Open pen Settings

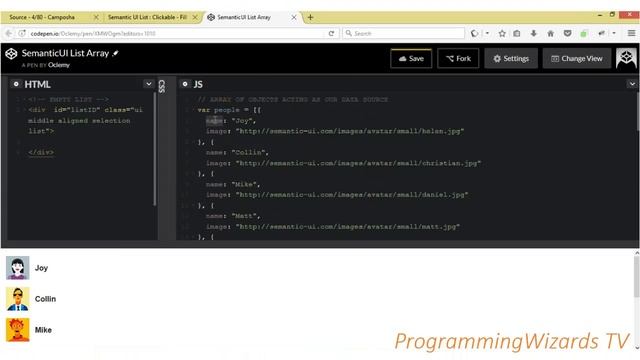(x=511, y=58)
